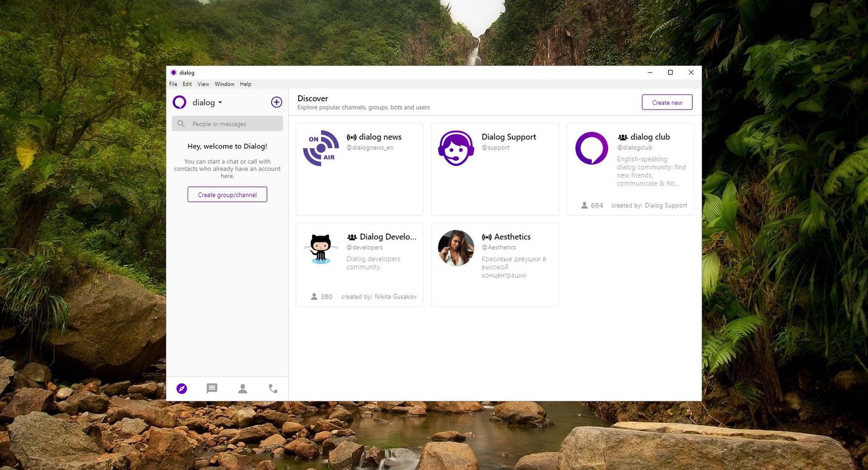
Task: Click the Create group/channel button
Action: pyautogui.click(x=227, y=195)
